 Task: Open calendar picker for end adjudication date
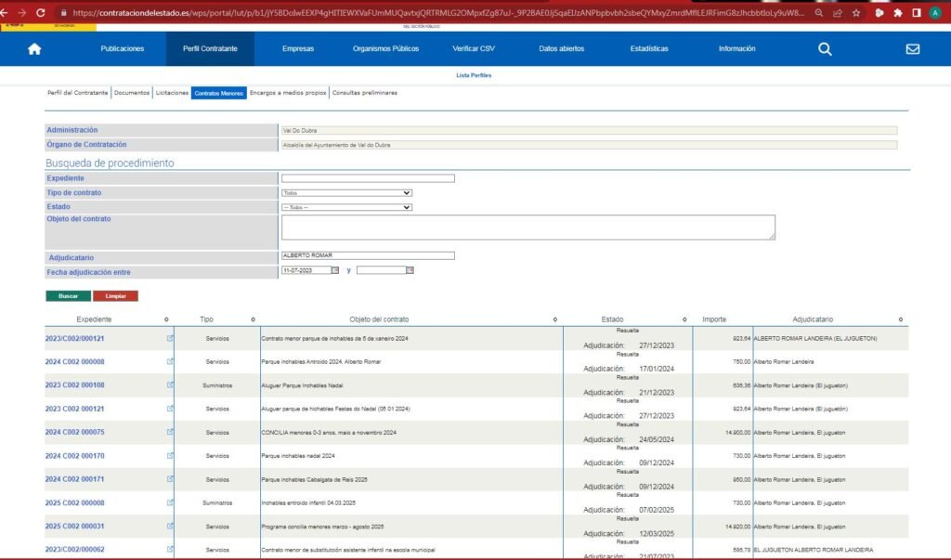410,270
